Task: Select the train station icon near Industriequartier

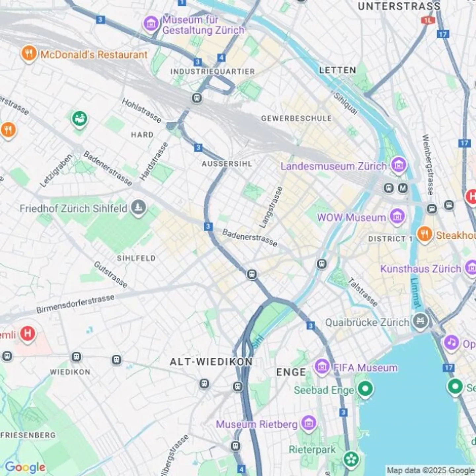Action: (197, 98)
